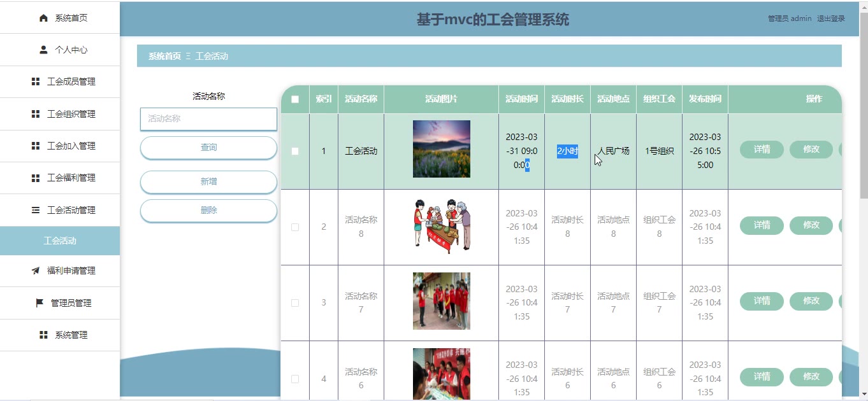Focus the 活动名称 search input field
Image resolution: width=868 pixels, height=401 pixels.
click(x=208, y=119)
